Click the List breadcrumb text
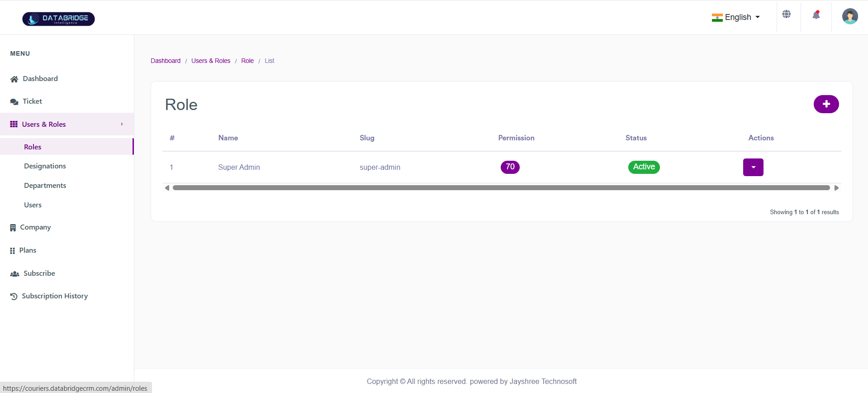The height and width of the screenshot is (393, 868). 270,61
